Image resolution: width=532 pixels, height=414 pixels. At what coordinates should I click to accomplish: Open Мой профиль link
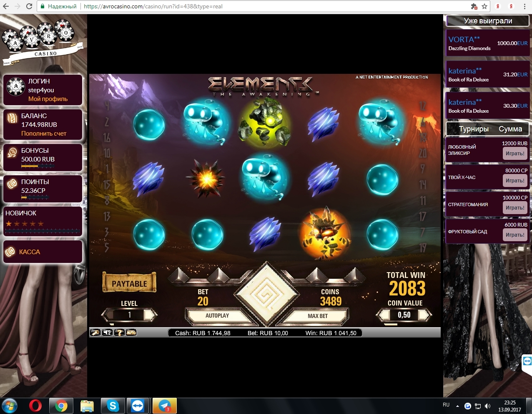pyautogui.click(x=48, y=99)
